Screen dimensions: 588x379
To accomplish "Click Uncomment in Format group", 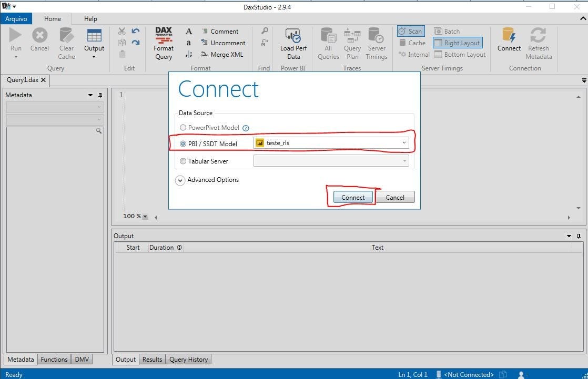I will click(223, 43).
